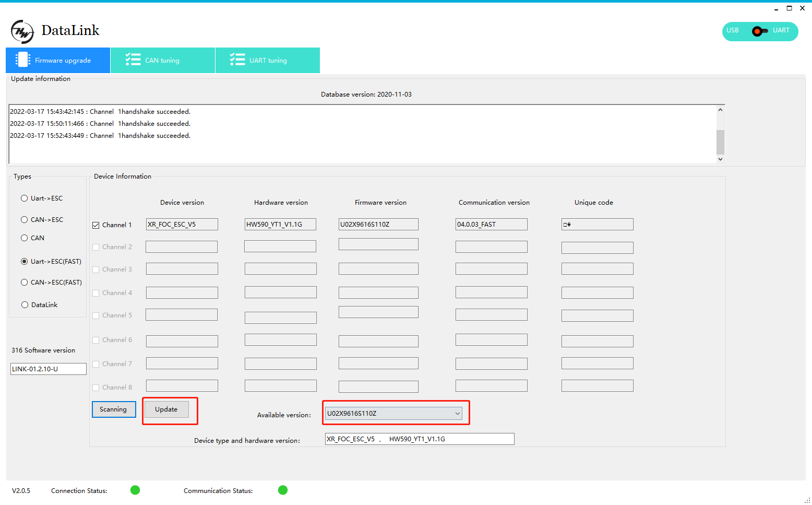Viewport: 812px width, 505px height.
Task: Click the CAN tuning checklist icon
Action: (x=133, y=60)
